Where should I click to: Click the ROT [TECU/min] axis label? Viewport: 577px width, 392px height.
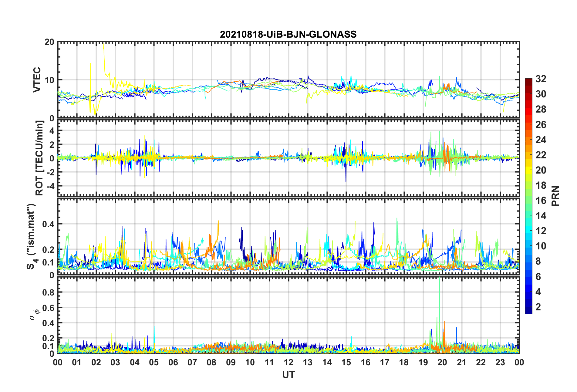click(39, 158)
